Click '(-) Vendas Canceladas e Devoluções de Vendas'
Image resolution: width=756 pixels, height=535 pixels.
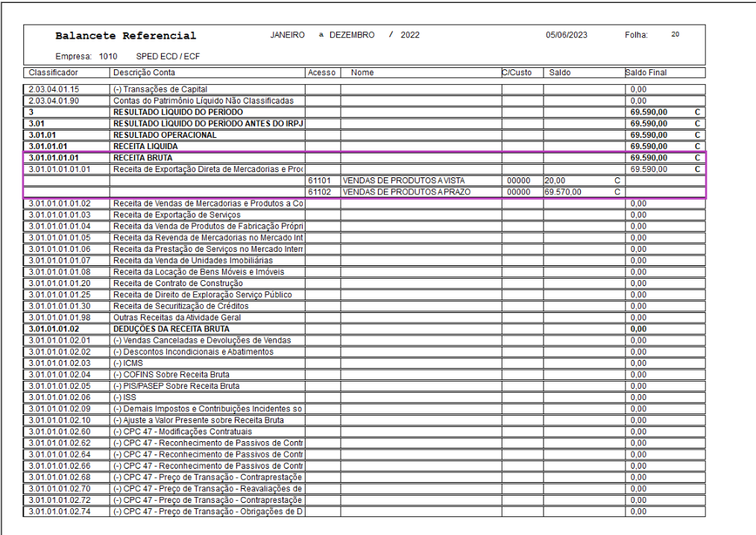tap(202, 341)
